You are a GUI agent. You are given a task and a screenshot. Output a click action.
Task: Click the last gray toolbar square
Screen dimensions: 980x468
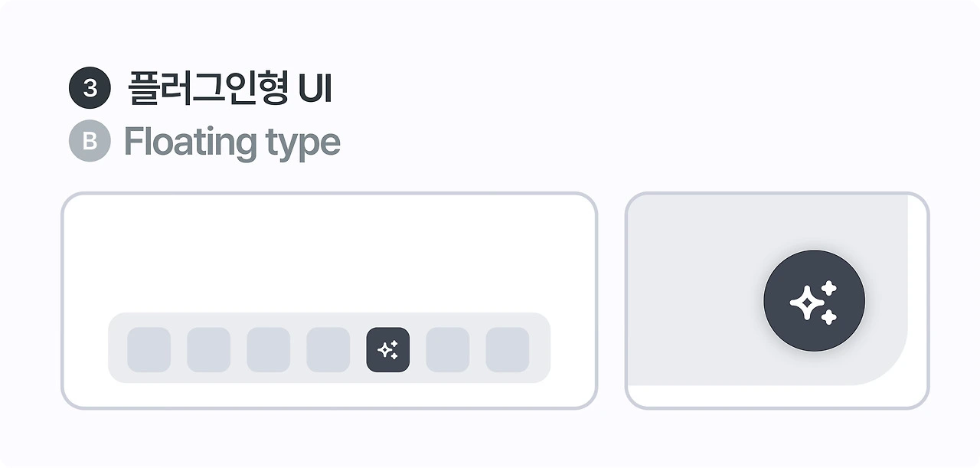507,350
